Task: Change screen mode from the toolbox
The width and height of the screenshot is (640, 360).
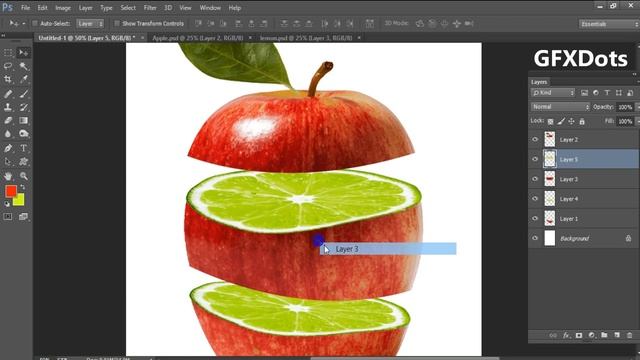Action: pos(23,217)
